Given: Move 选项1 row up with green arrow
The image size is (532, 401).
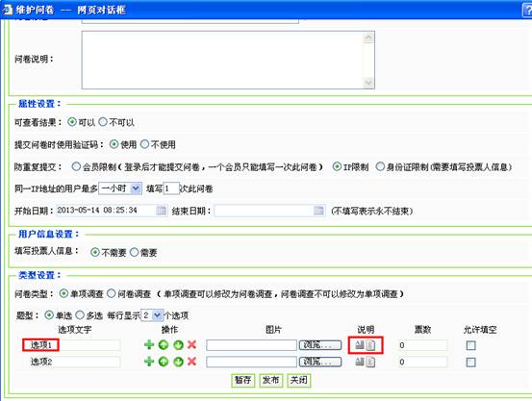Looking at the screenshot, I should pyautogui.click(x=164, y=345).
